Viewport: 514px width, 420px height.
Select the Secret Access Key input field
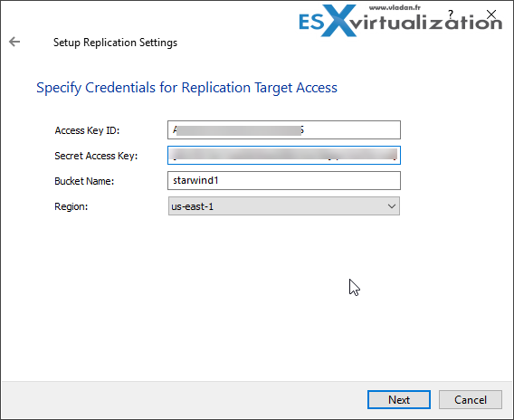pyautogui.click(x=284, y=155)
